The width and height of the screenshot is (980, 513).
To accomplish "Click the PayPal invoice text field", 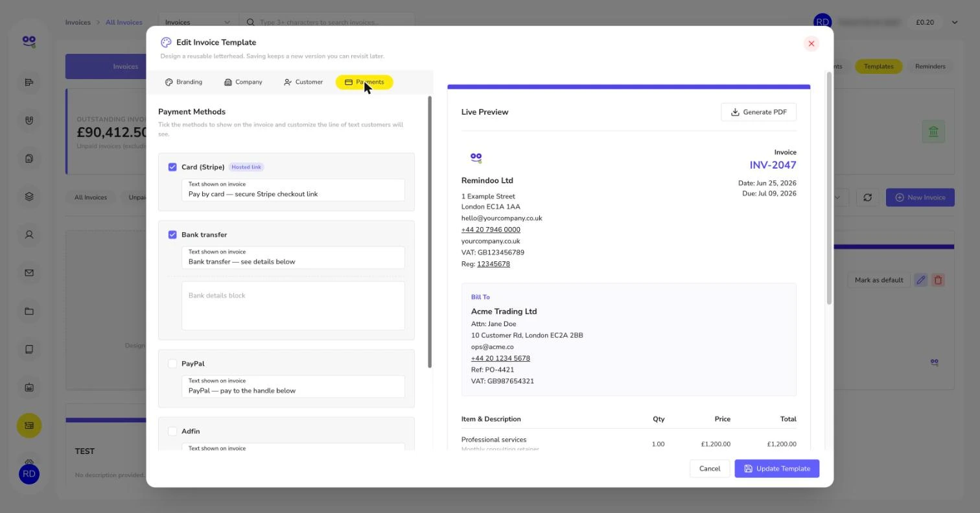I will click(293, 387).
